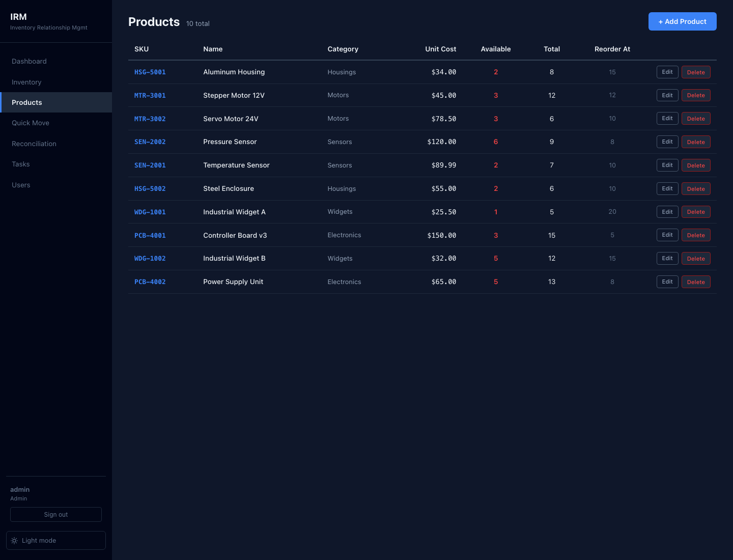
Task: Open the Users section
Action: [56, 185]
